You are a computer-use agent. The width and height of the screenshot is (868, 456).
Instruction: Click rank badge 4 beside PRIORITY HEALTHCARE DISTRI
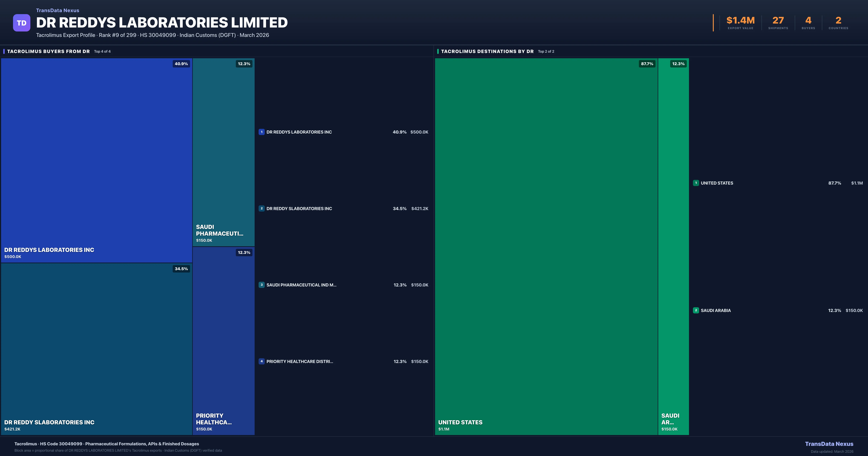tap(261, 361)
